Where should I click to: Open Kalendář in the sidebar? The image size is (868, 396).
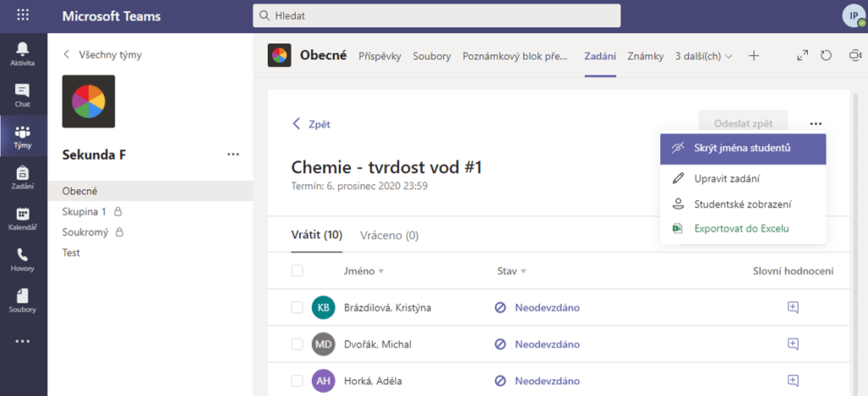[x=23, y=219]
